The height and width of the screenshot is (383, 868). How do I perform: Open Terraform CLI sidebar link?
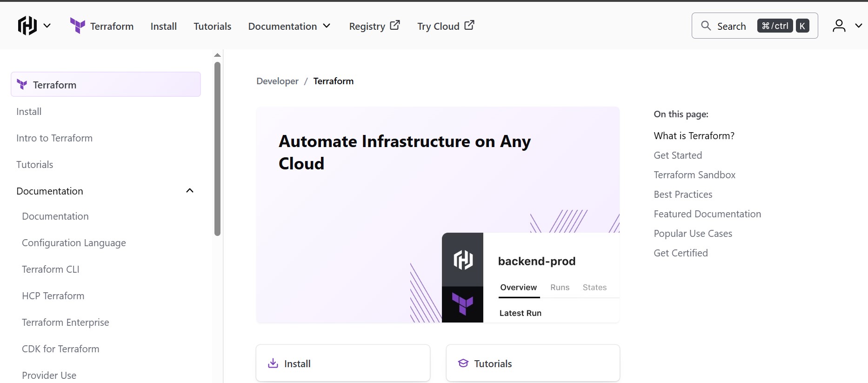51,269
